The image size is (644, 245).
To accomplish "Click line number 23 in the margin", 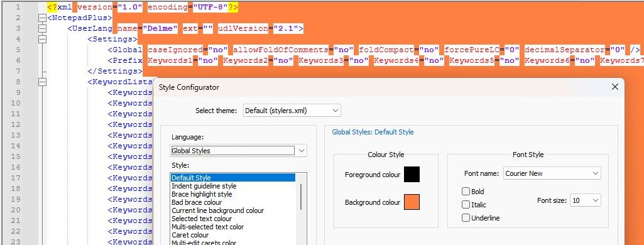I will 16,242.
